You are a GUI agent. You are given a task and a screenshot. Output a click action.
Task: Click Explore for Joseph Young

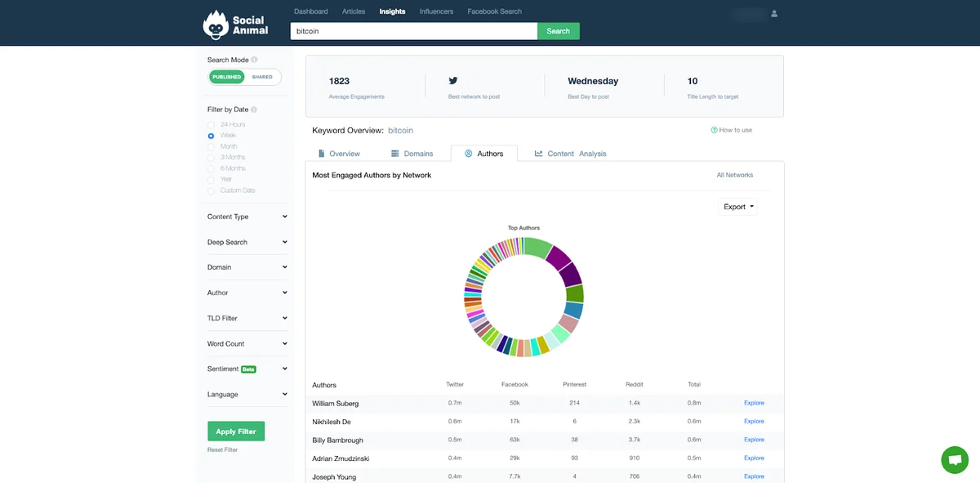pos(754,476)
